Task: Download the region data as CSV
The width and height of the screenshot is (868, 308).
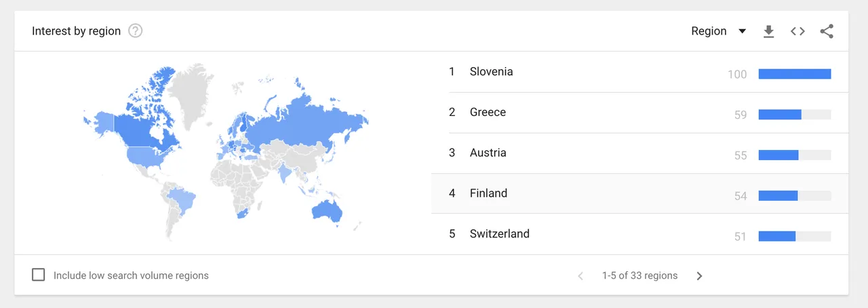Action: 768,31
